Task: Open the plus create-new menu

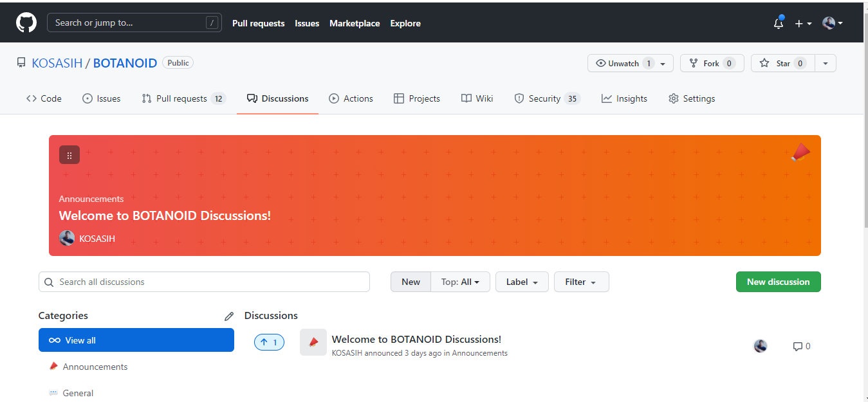Action: (803, 23)
